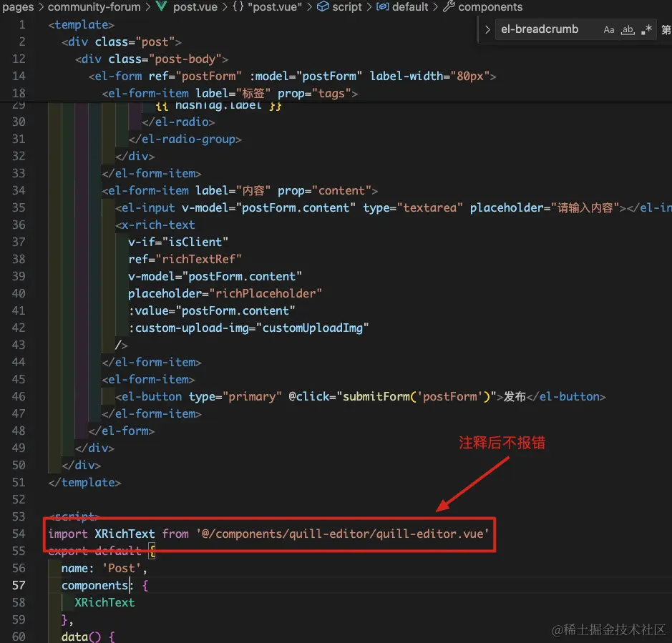Open pages breadcrumb segment
This screenshot has width=672, height=643.
click(18, 7)
